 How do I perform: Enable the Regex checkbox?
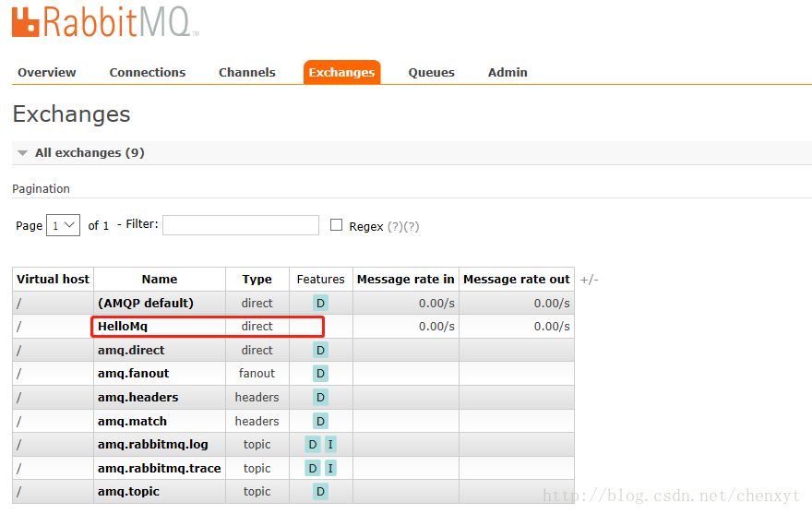point(337,225)
